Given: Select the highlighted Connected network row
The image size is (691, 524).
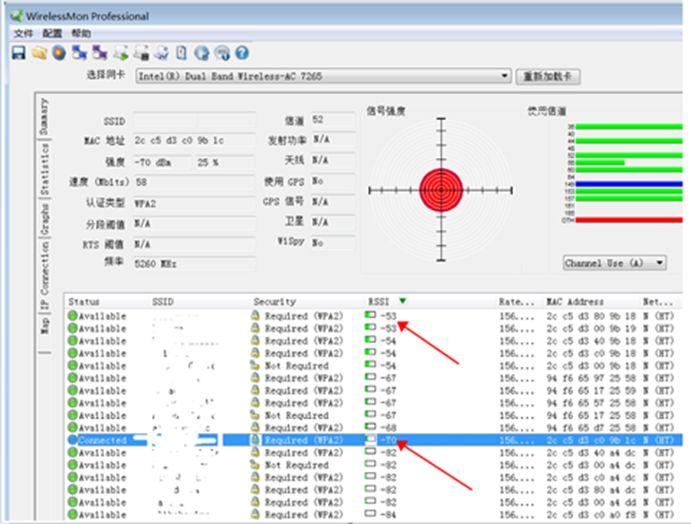Looking at the screenshot, I should 374,440.
